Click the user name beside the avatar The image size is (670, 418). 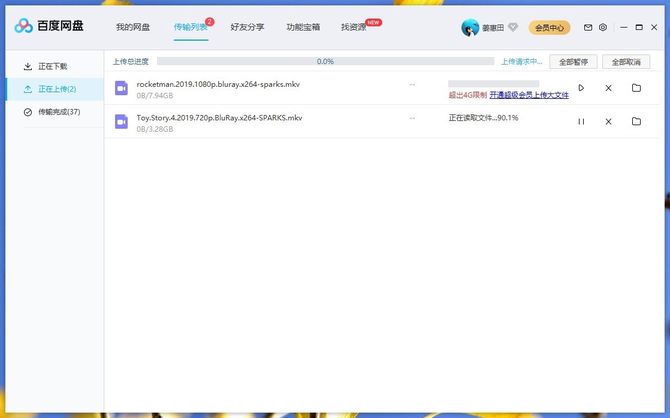click(x=493, y=28)
